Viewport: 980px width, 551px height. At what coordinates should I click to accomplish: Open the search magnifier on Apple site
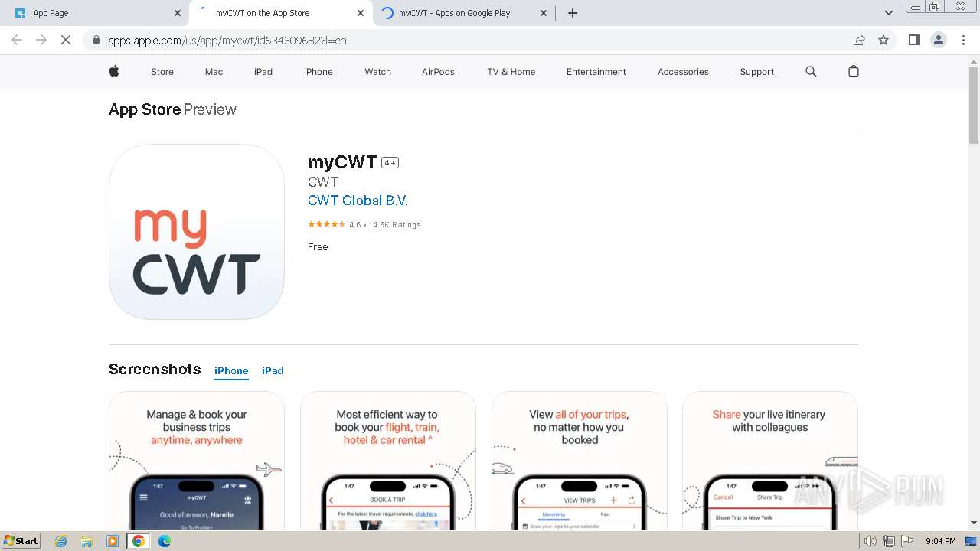pyautogui.click(x=811, y=71)
